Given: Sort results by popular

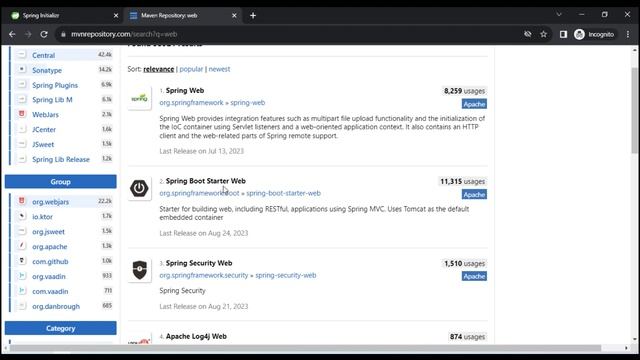Looking at the screenshot, I should (191, 69).
